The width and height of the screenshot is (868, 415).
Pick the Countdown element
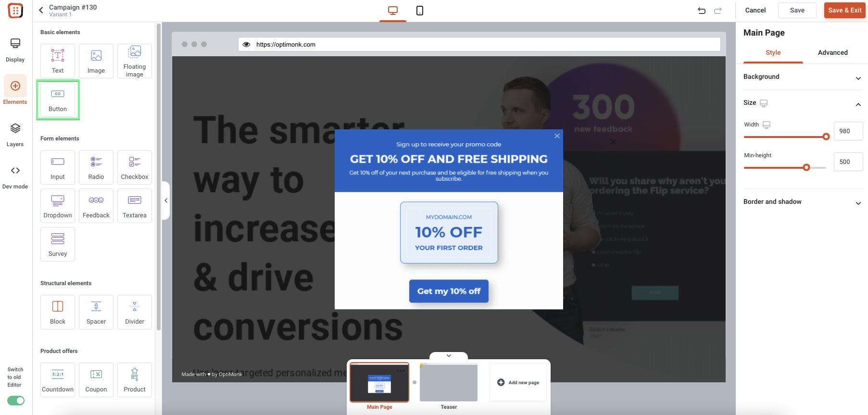[58, 380]
